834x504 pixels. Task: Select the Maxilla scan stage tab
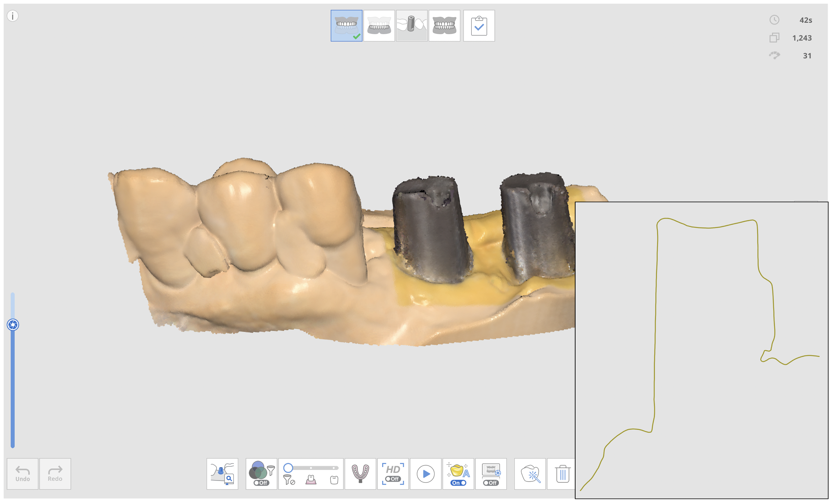(x=346, y=26)
